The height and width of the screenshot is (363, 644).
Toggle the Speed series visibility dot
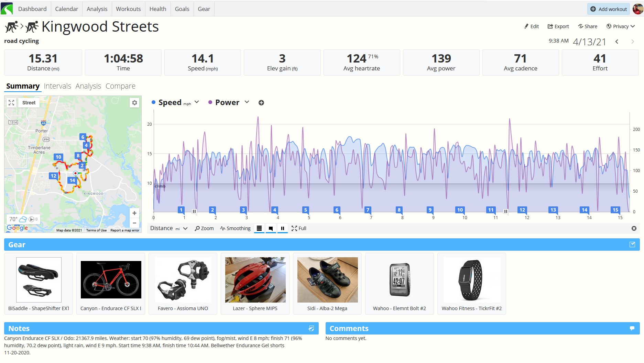[x=153, y=102]
